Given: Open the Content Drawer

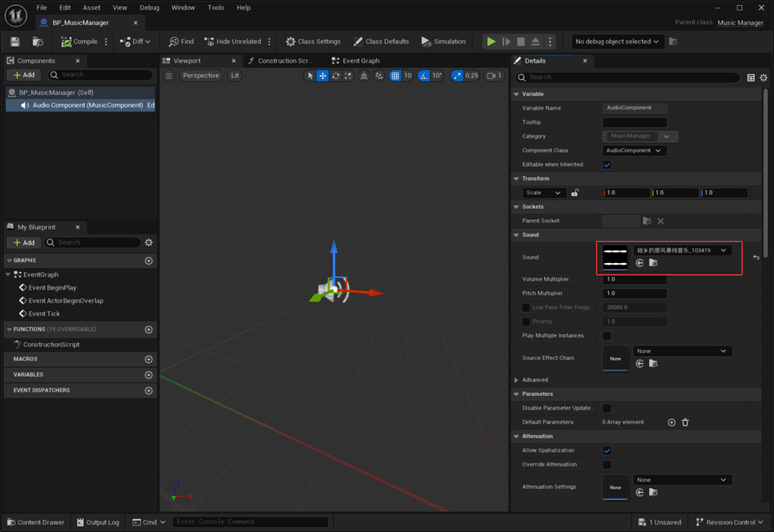Looking at the screenshot, I should 36,522.
